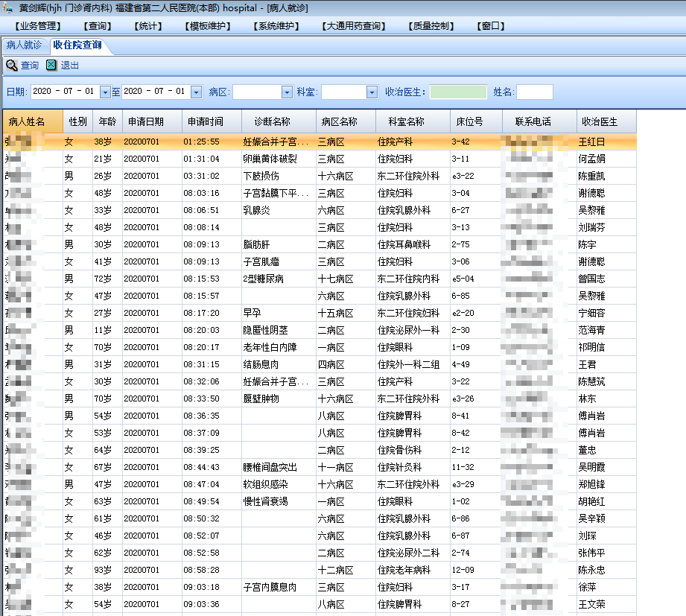Open the 大通用药查询 menu
The image size is (686, 616).
coord(354,26)
